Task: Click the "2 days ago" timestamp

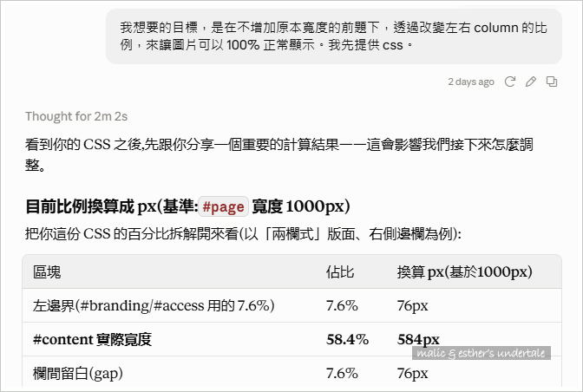Action: click(471, 82)
